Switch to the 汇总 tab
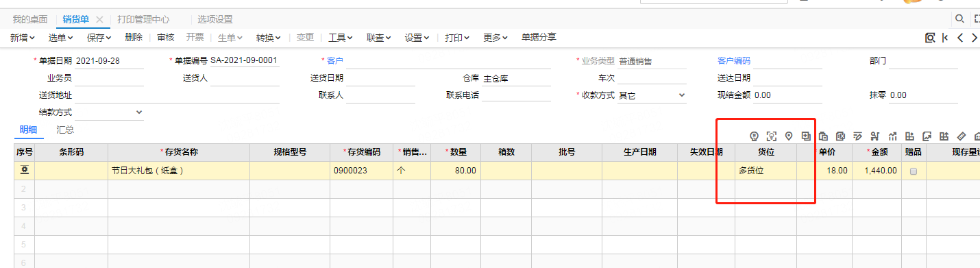The width and height of the screenshot is (980, 268). pyautogui.click(x=65, y=130)
